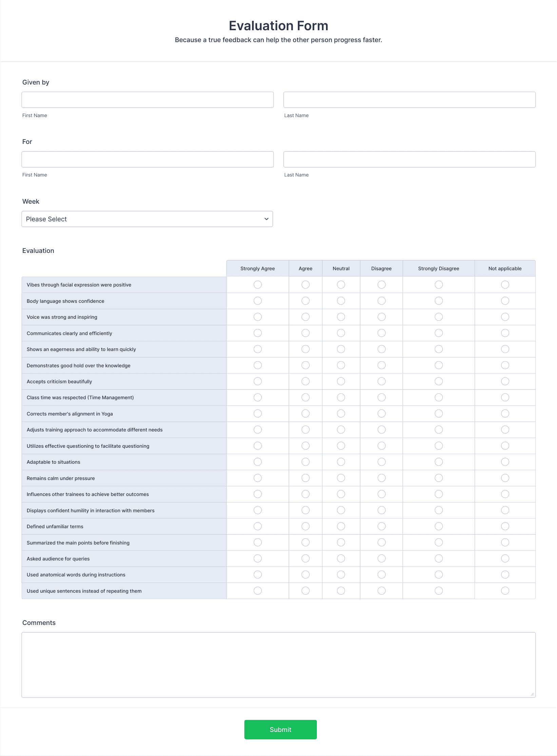Submit the evaluation form

point(281,730)
